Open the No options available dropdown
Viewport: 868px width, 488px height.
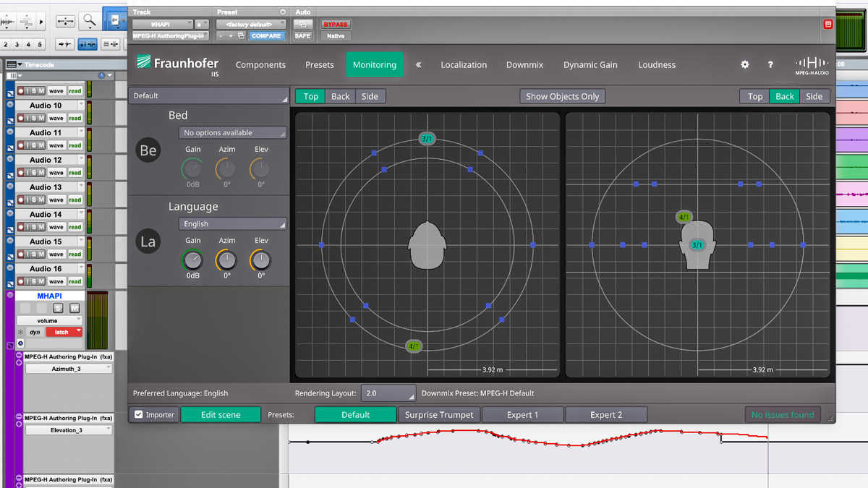pos(233,132)
